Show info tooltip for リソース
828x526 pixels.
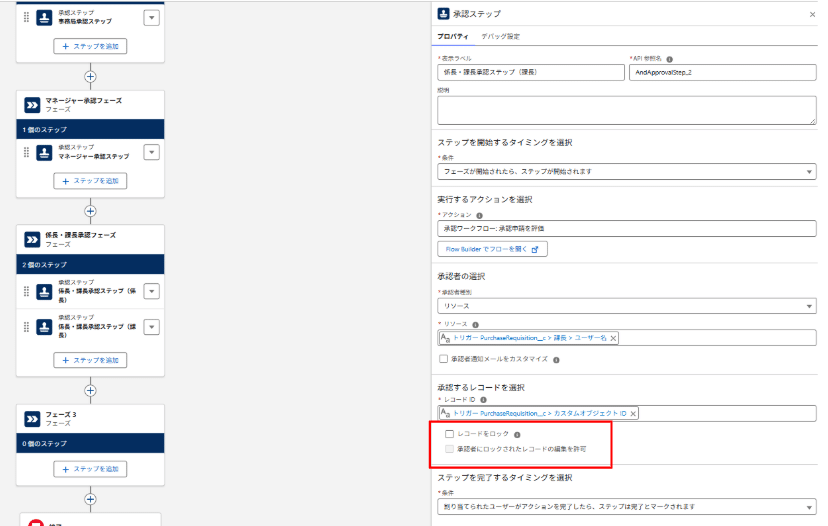475,325
